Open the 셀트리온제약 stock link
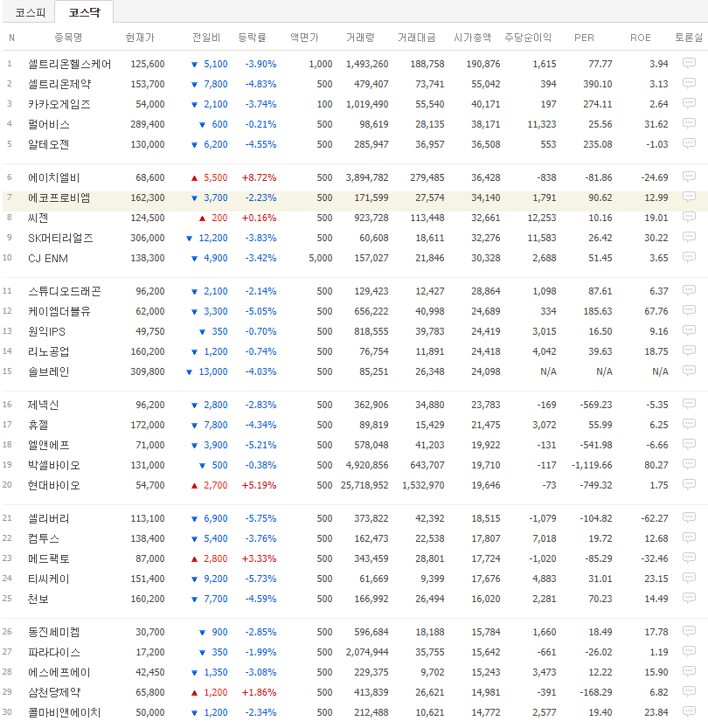Viewport: 708px width, 728px height. tap(59, 84)
